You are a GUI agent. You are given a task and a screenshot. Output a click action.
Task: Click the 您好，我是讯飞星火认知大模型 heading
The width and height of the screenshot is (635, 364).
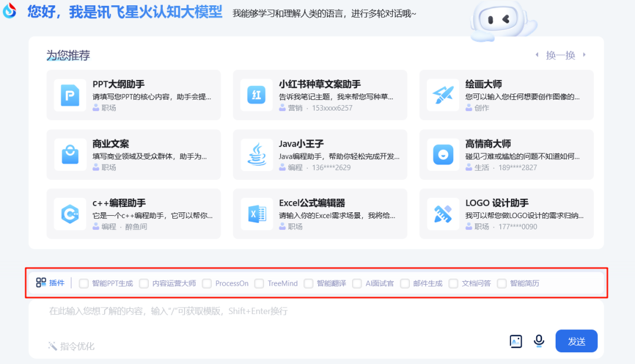click(125, 12)
